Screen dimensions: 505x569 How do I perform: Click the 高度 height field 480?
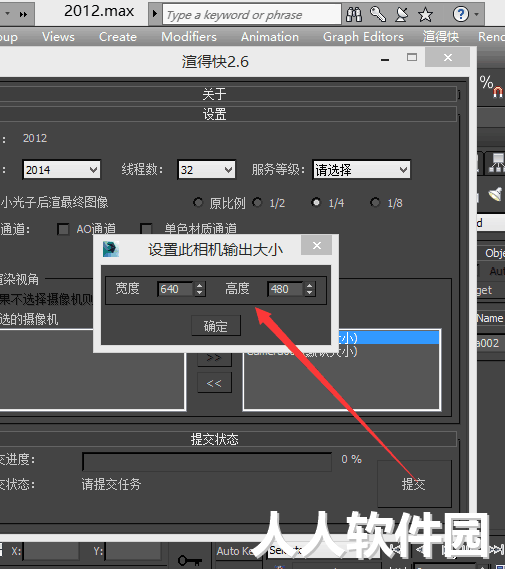point(286,289)
